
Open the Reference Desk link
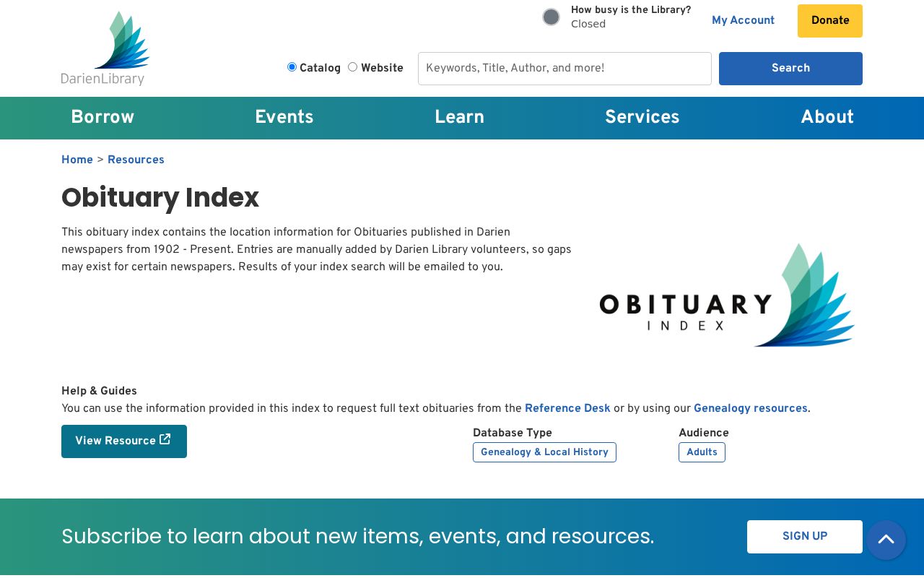(x=567, y=409)
